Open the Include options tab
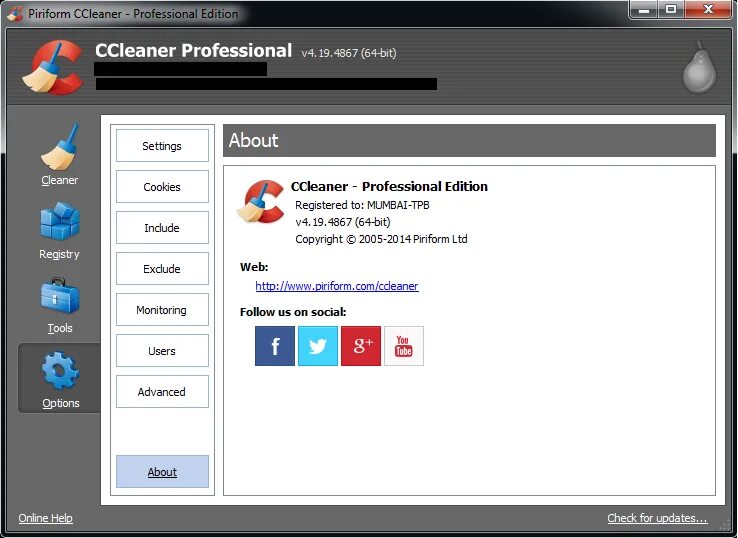Screen dimensions: 738x538 click(162, 228)
